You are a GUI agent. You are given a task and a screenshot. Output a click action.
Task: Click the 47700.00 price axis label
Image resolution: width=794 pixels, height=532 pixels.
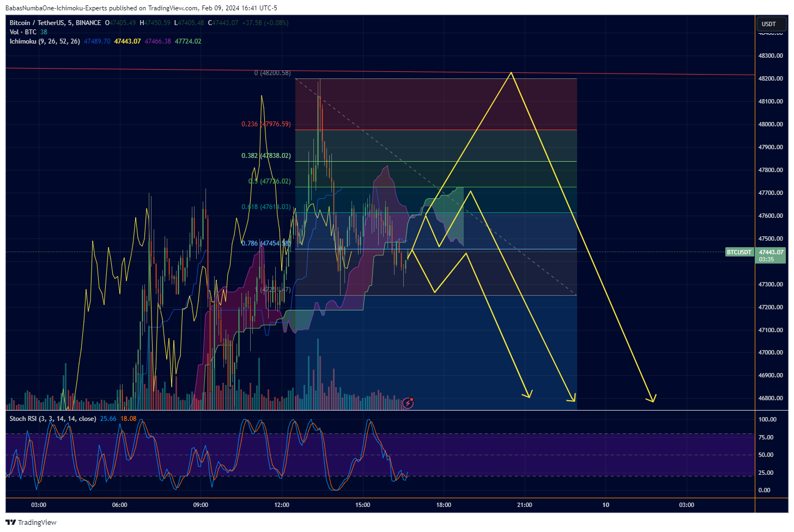pos(771,193)
